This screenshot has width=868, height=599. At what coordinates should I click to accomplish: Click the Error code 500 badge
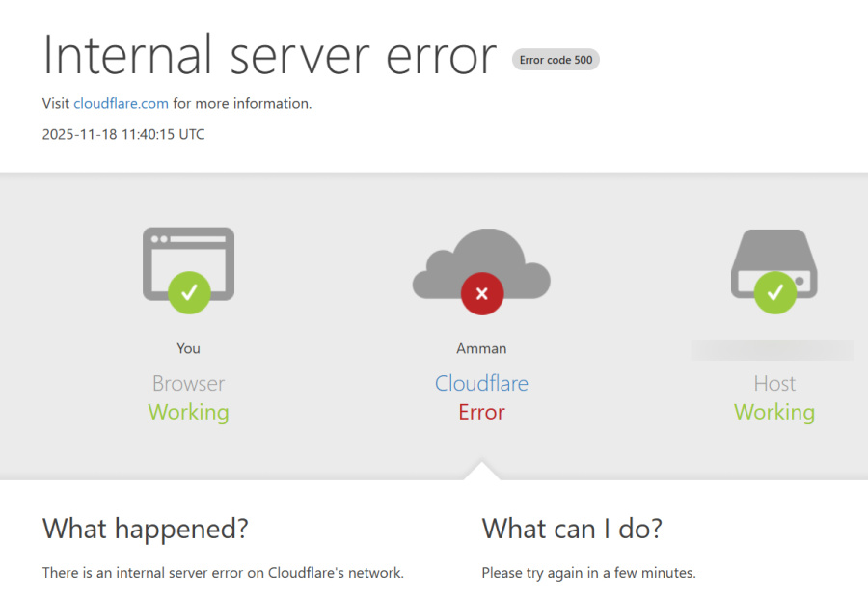[556, 60]
